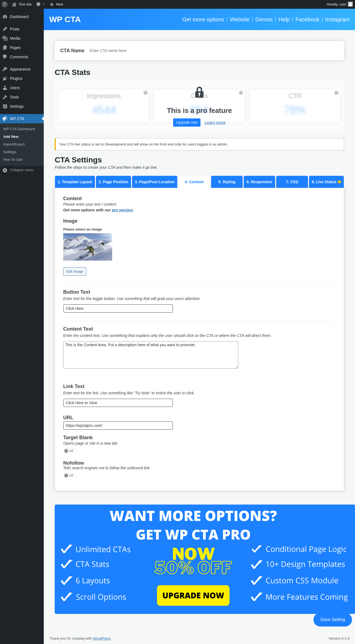Click the Impressions info icon

[x=146, y=93]
